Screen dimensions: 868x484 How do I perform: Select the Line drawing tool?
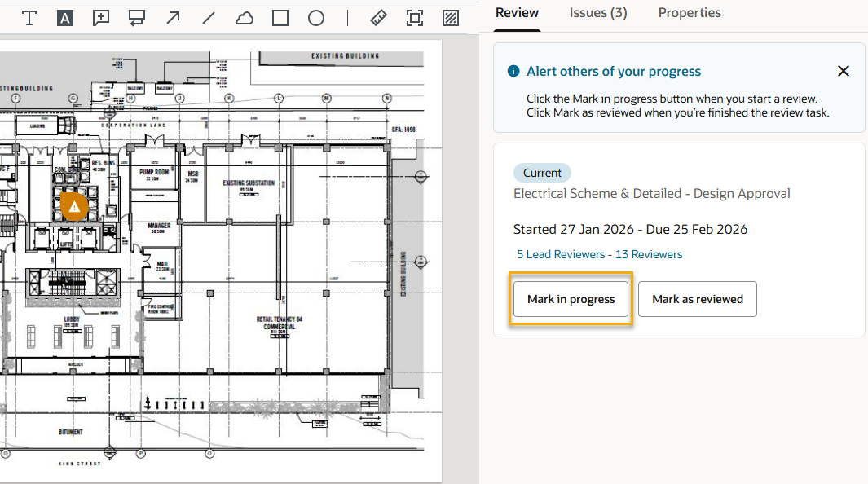(x=209, y=18)
